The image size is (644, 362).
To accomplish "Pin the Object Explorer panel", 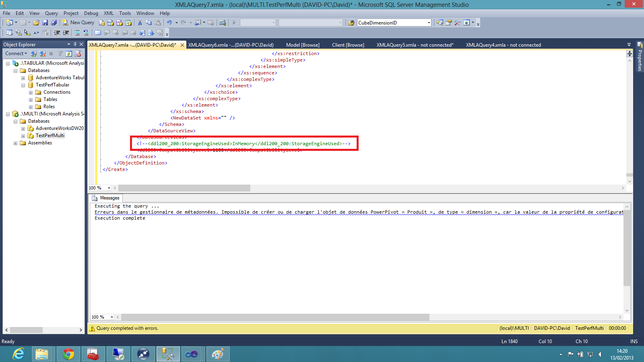I will pyautogui.click(x=75, y=44).
